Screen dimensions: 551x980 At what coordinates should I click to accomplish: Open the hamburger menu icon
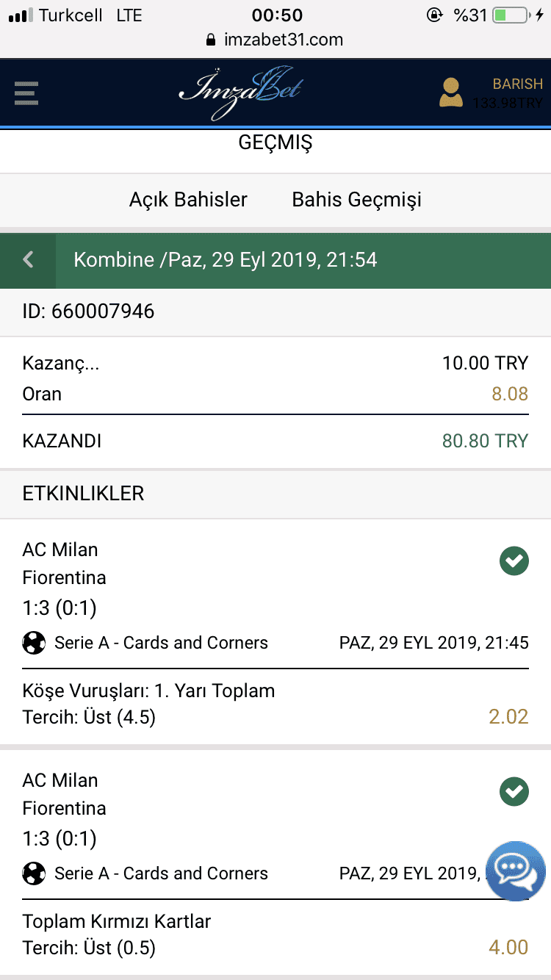pyautogui.click(x=26, y=93)
